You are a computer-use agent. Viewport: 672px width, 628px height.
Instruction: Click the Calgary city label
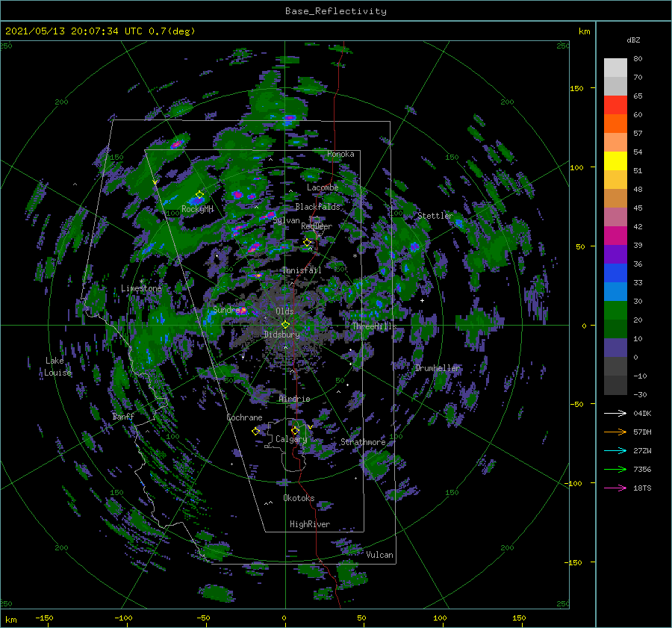coord(291,439)
